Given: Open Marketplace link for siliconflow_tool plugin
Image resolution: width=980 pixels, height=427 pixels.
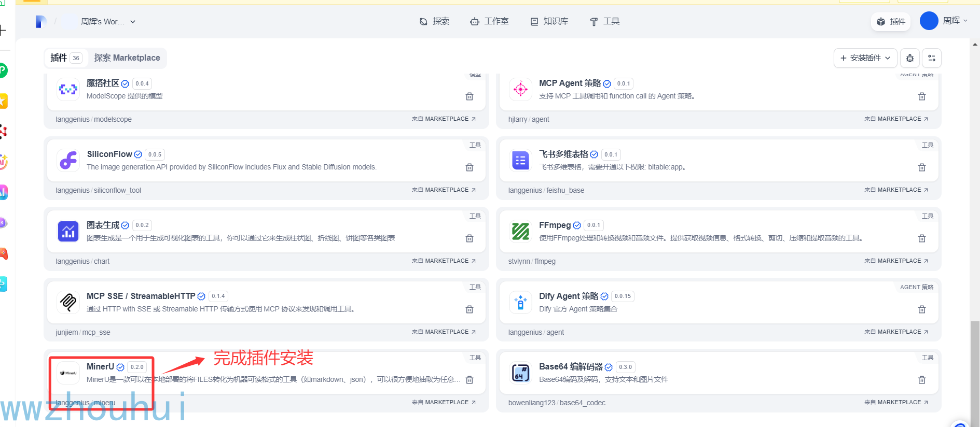Looking at the screenshot, I should (x=444, y=190).
